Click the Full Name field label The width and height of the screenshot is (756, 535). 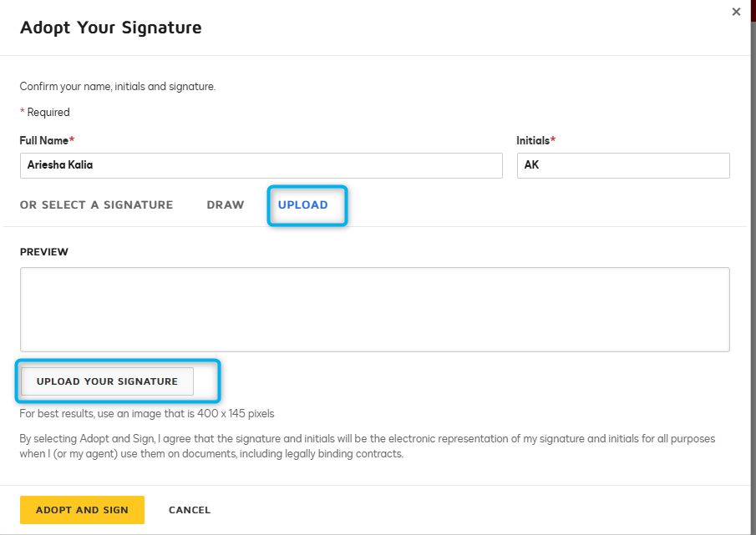coord(47,140)
